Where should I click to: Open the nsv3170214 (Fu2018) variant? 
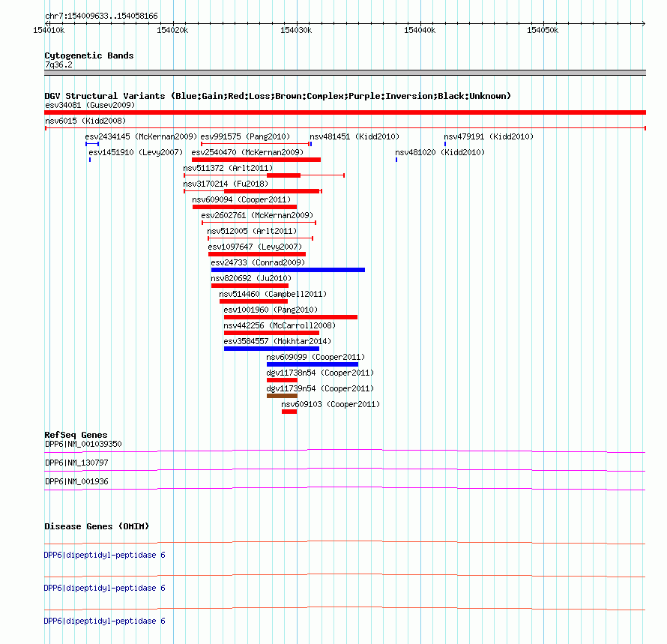(226, 184)
